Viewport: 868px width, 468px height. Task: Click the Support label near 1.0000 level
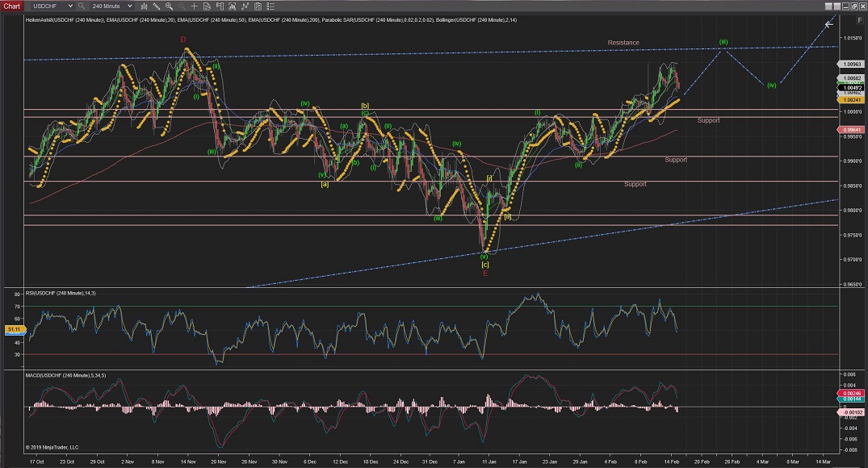709,120
